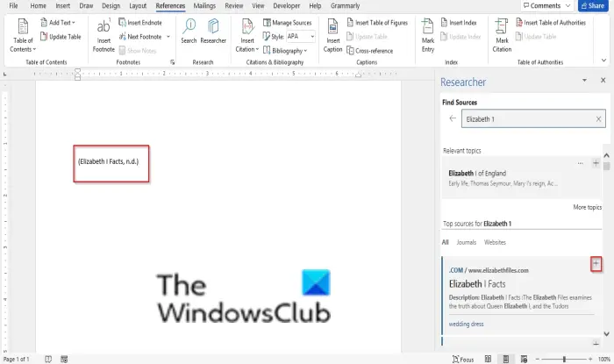The width and height of the screenshot is (614, 364).
Task: Collapse the ribbon with chevron
Action: [603, 61]
